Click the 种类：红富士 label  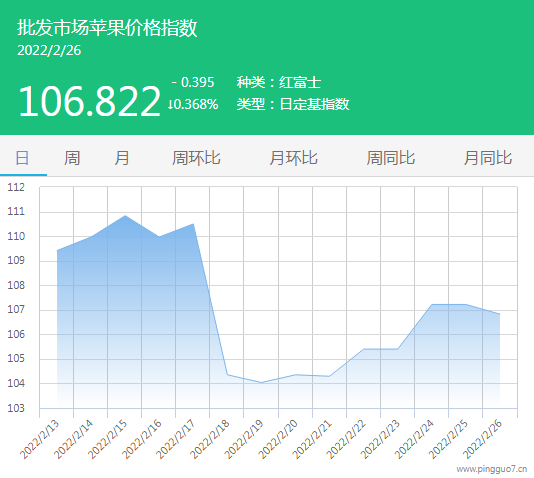point(279,82)
